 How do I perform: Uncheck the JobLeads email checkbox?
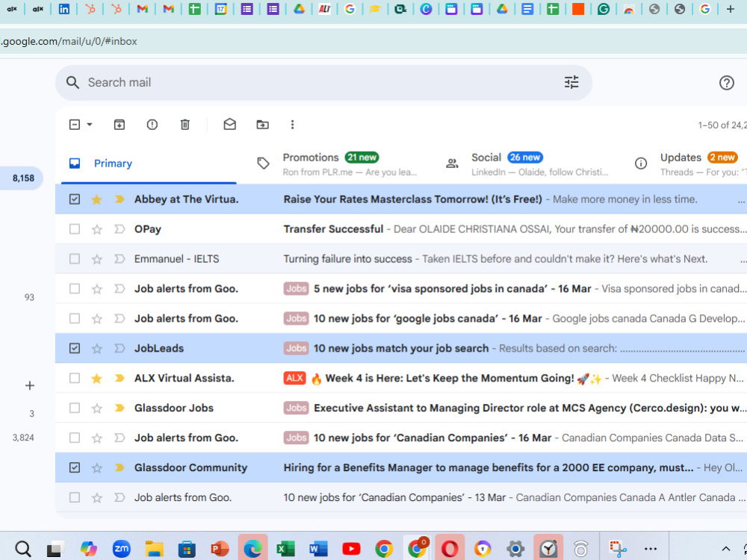(74, 348)
